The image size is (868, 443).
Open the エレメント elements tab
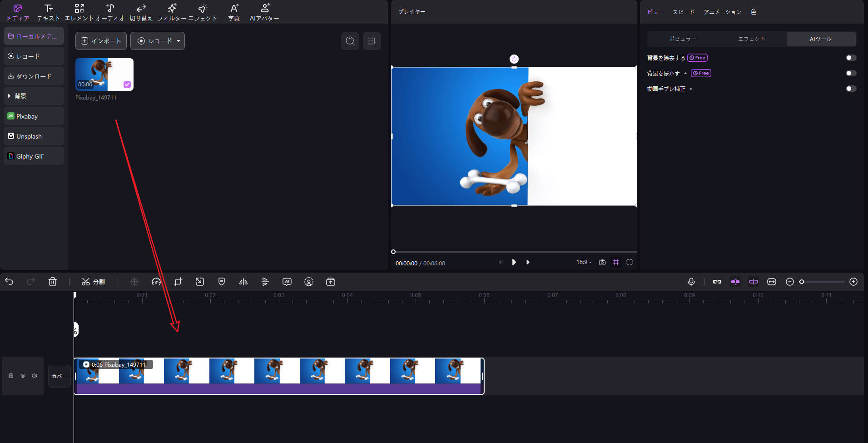[79, 12]
